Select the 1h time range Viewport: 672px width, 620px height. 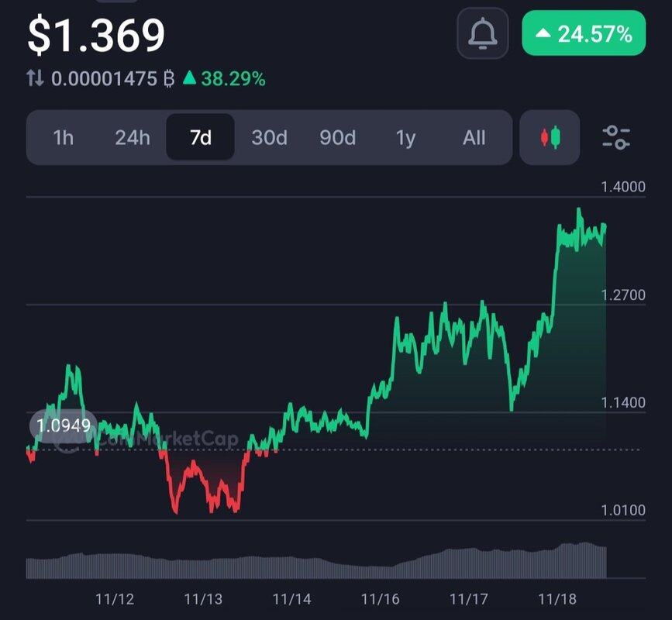[63, 138]
